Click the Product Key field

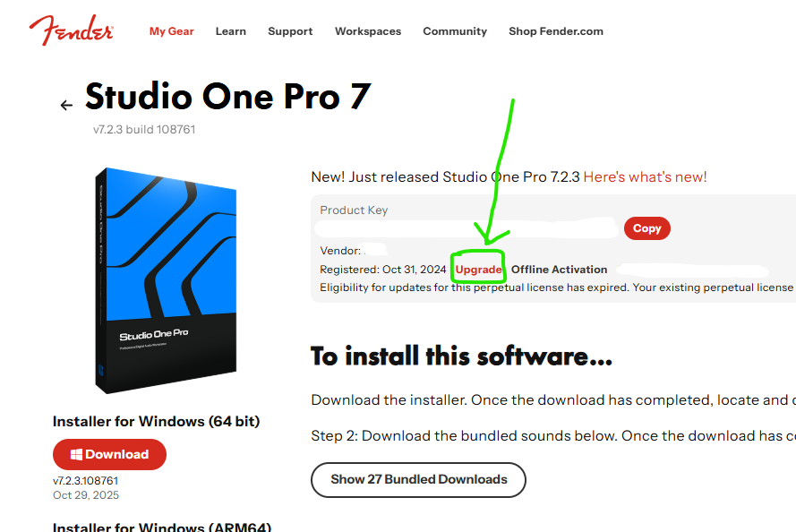(x=466, y=228)
